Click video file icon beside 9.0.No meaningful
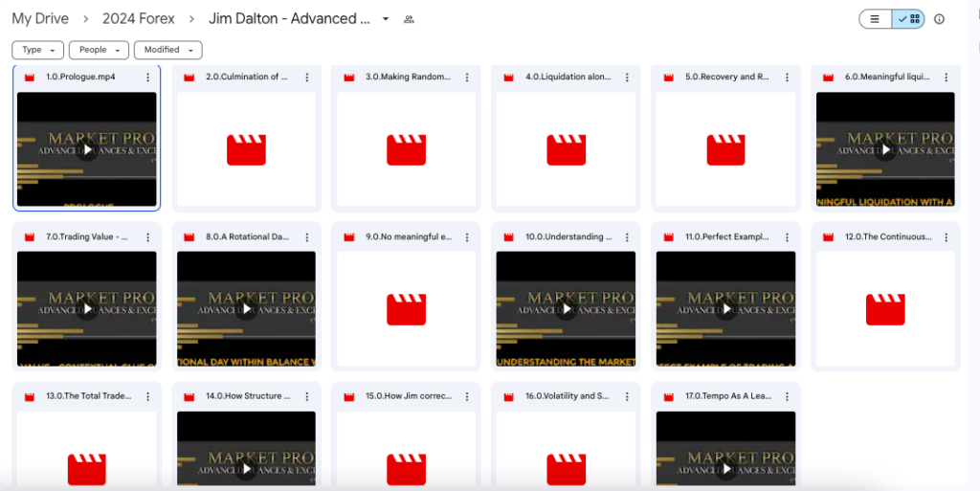The width and height of the screenshot is (980, 491). click(348, 237)
